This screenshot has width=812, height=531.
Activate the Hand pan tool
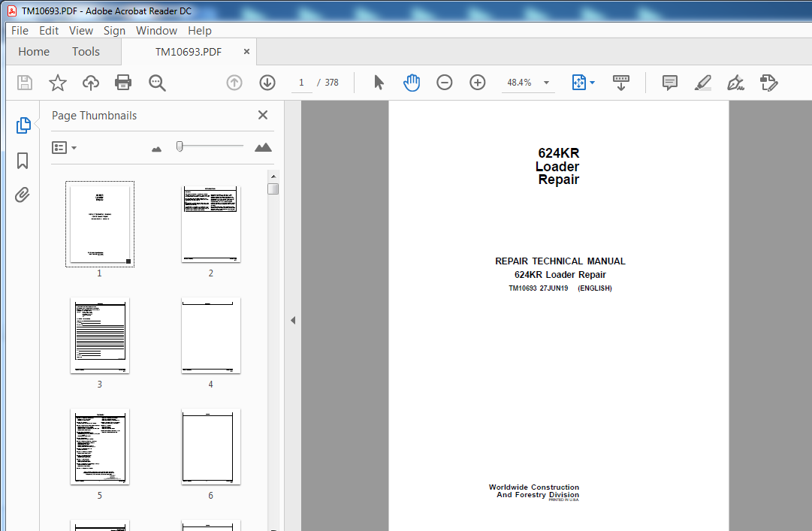pyautogui.click(x=412, y=83)
